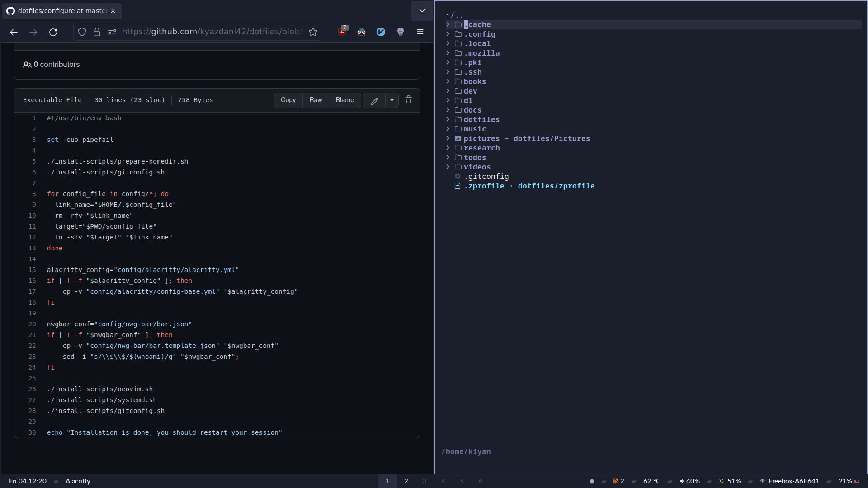Image resolution: width=868 pixels, height=488 pixels.
Task: Open the browser hamburger menu
Action: [420, 32]
